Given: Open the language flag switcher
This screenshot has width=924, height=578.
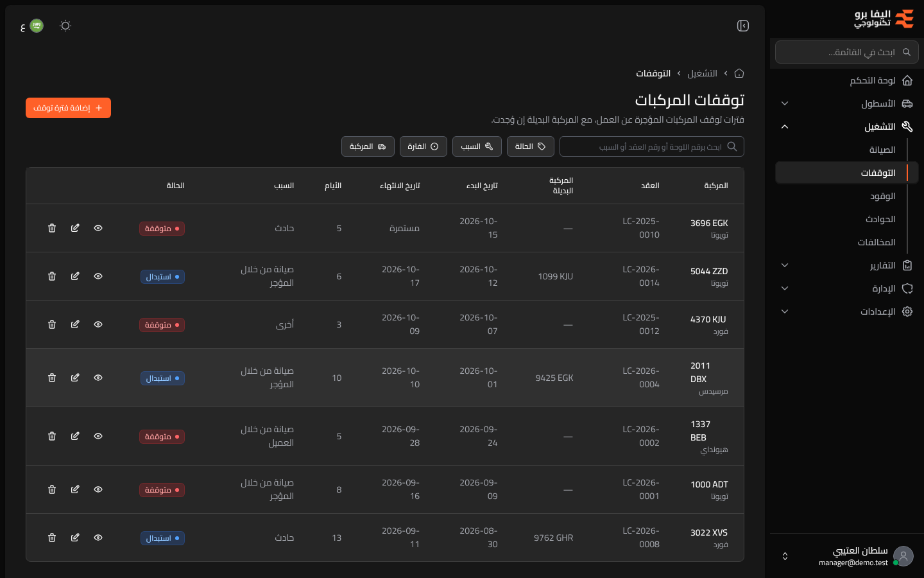Looking at the screenshot, I should click(x=32, y=26).
